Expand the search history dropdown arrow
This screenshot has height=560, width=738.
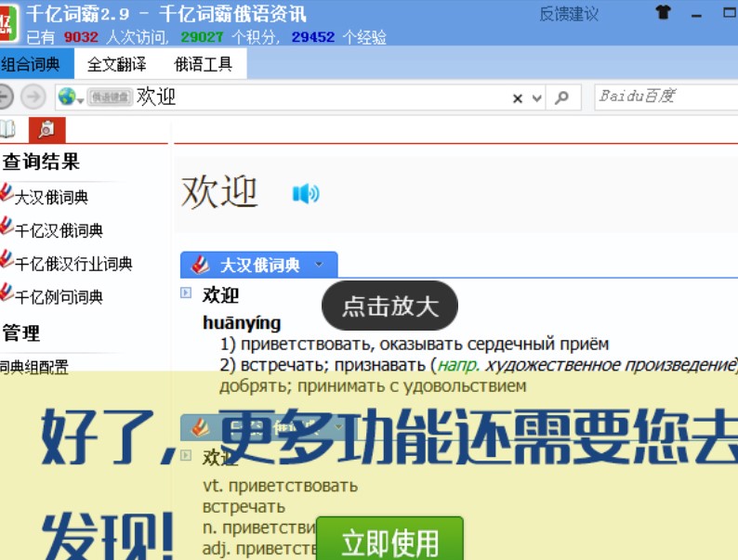click(x=536, y=98)
